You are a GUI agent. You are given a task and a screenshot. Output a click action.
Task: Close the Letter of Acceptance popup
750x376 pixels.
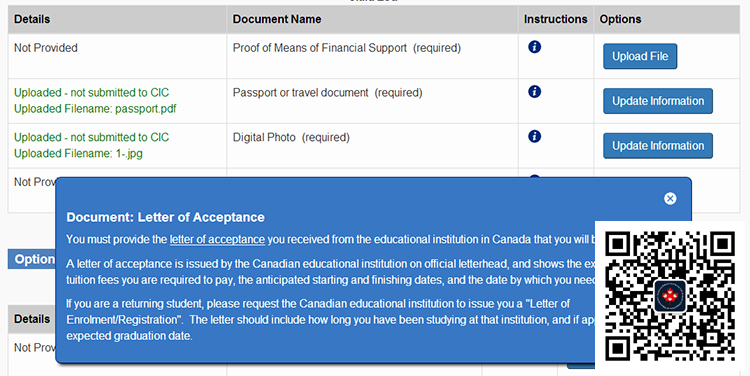[x=670, y=199]
